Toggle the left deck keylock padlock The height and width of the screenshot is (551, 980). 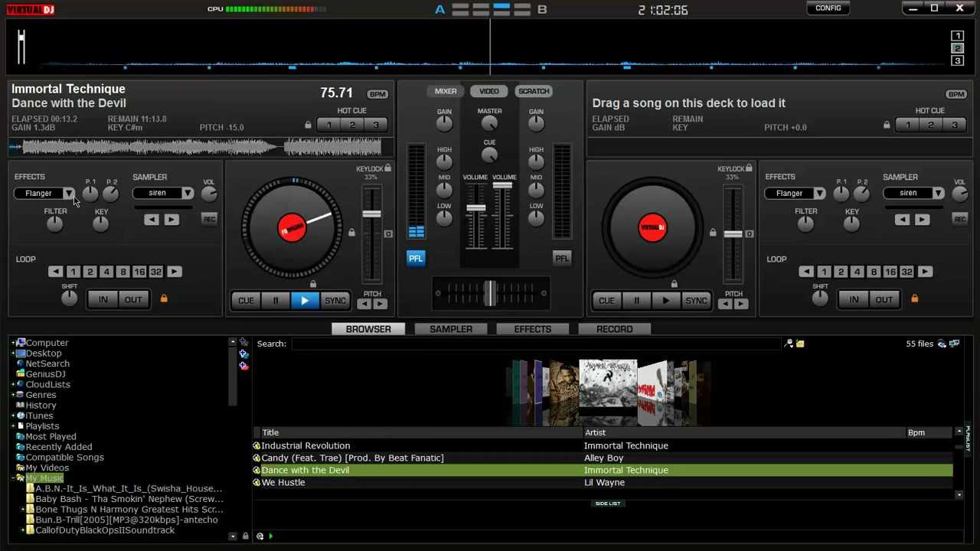tap(388, 168)
